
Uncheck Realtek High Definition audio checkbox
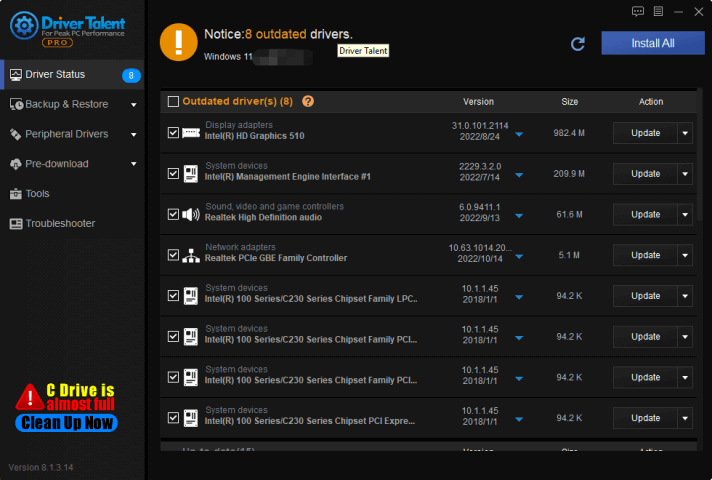pos(173,214)
